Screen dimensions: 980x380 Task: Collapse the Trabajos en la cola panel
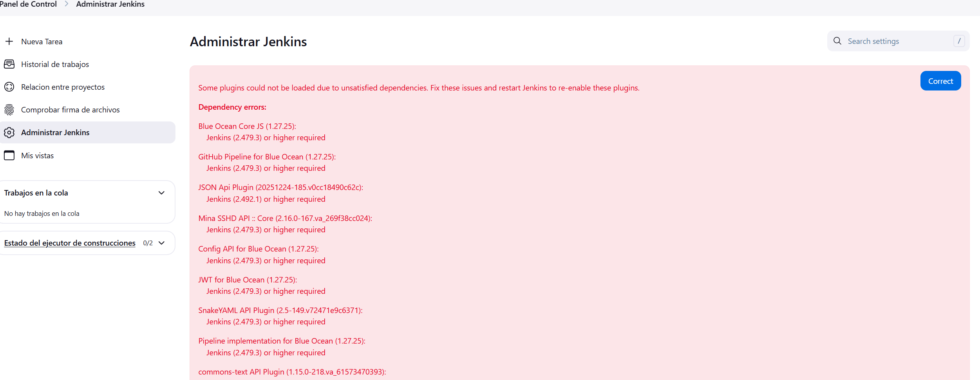coord(161,193)
